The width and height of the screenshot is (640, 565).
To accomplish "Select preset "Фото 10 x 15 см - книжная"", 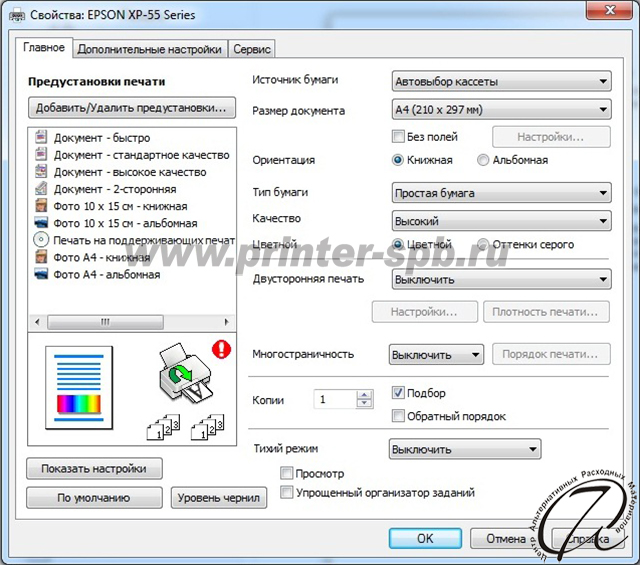I will click(120, 206).
